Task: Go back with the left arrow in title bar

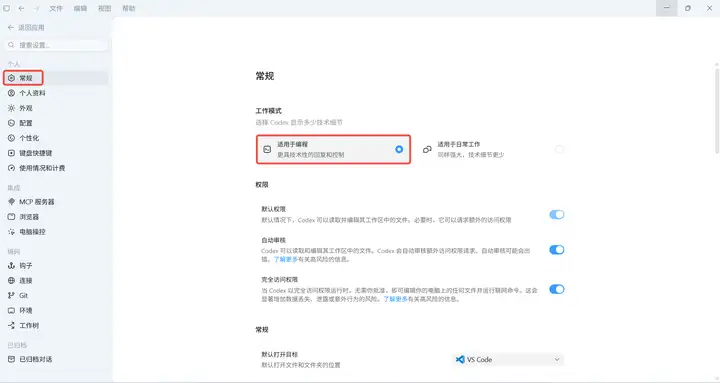Action: click(x=21, y=8)
